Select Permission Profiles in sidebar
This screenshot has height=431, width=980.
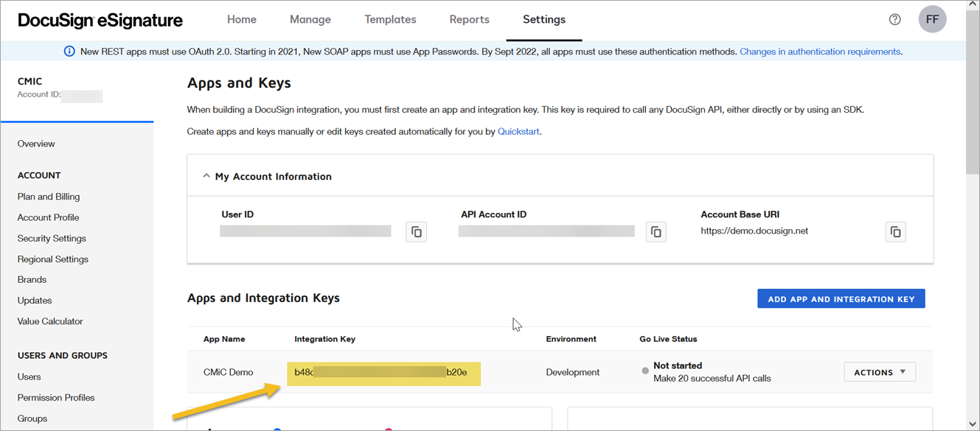coord(56,398)
